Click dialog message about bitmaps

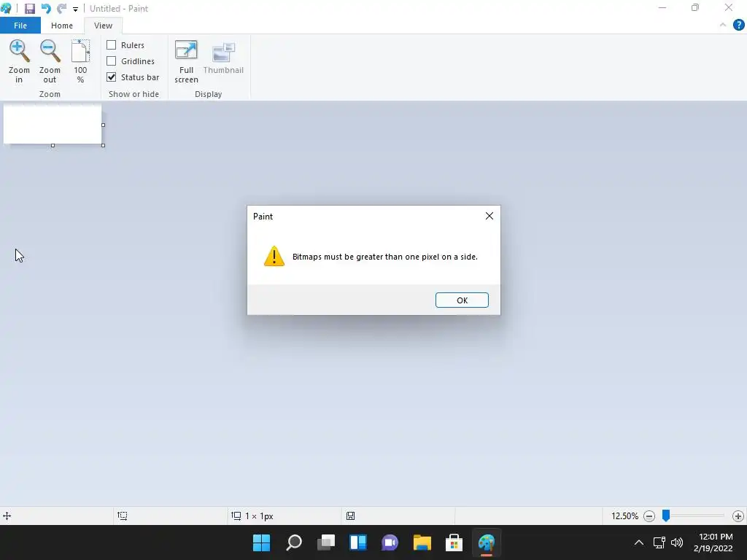pos(385,257)
